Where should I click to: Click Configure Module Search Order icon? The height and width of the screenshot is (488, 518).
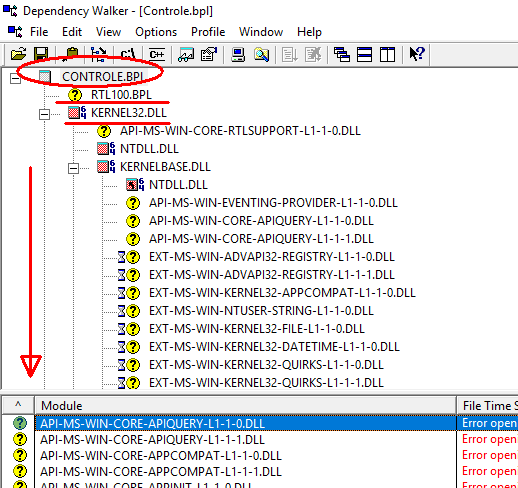[x=209, y=54]
